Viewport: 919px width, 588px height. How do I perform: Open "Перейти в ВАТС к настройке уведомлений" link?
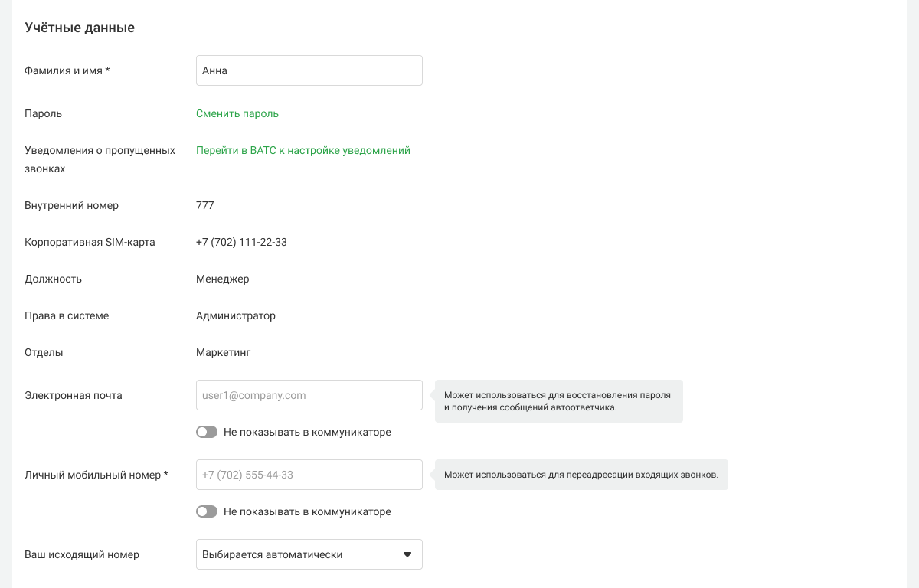point(303,150)
